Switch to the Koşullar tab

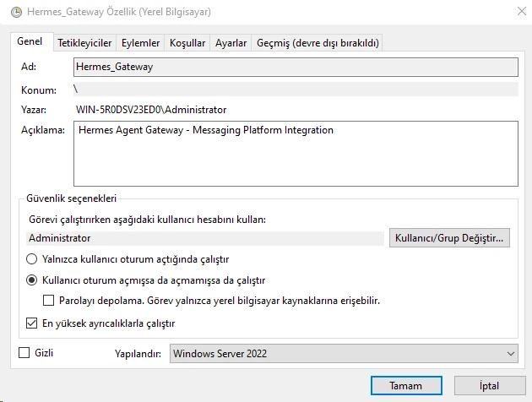(x=187, y=43)
